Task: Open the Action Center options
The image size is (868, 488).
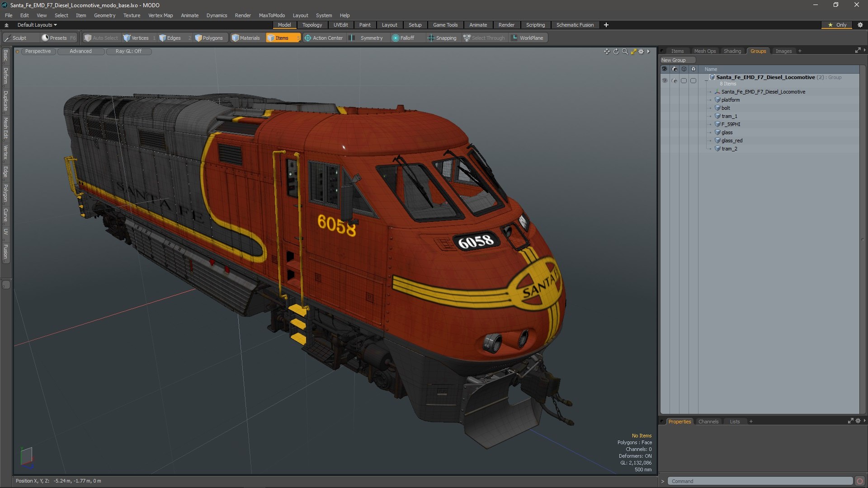Action: coord(324,38)
